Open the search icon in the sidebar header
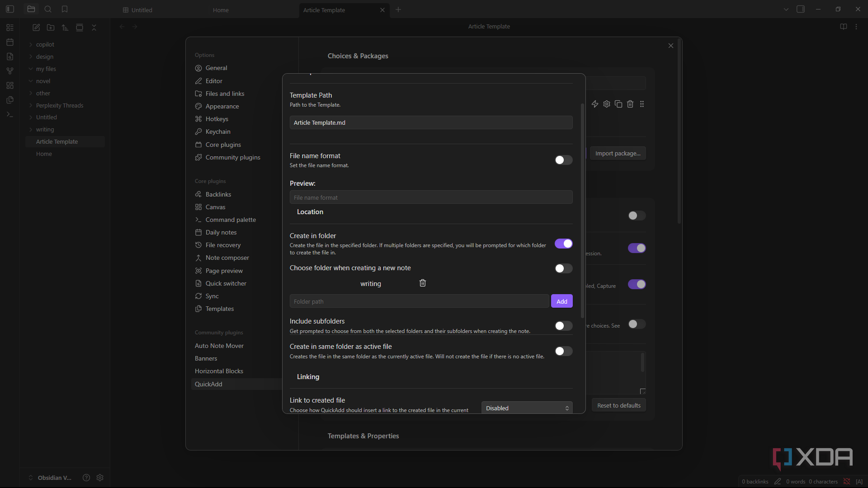868x488 pixels. (48, 9)
